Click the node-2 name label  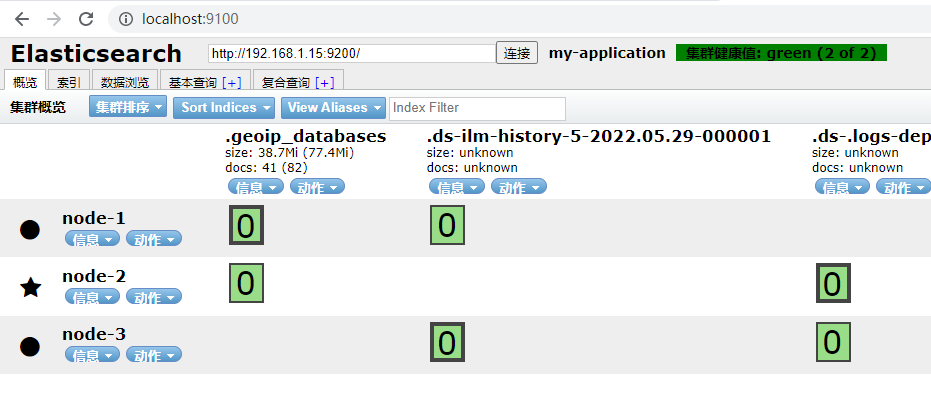coord(94,276)
